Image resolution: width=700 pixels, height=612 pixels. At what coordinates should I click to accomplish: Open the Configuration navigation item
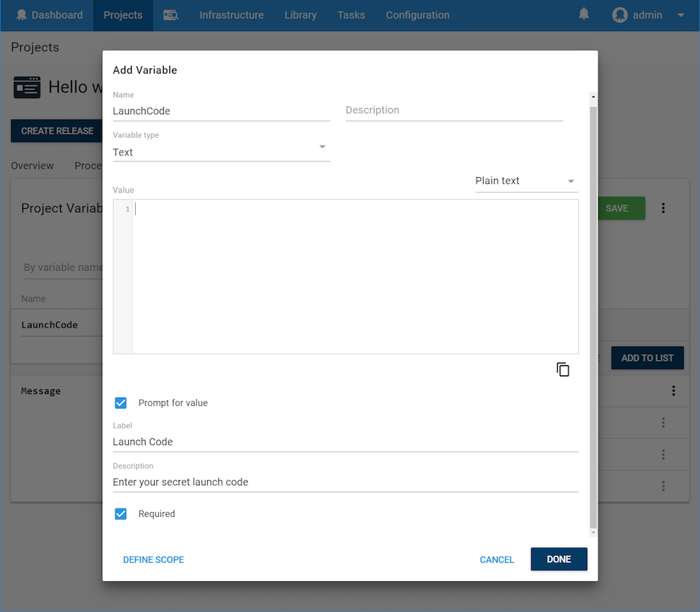coord(417,15)
